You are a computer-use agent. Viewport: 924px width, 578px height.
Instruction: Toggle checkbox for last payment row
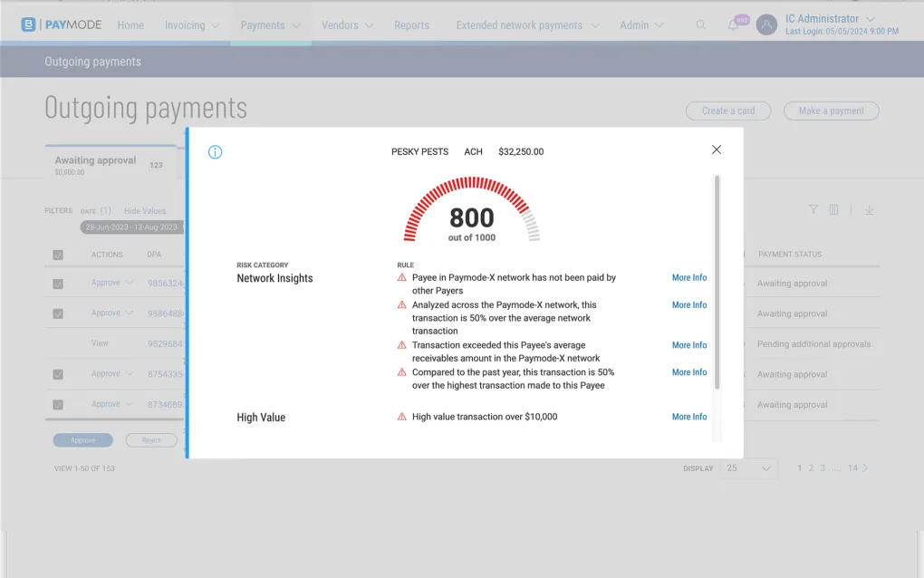pyautogui.click(x=58, y=405)
